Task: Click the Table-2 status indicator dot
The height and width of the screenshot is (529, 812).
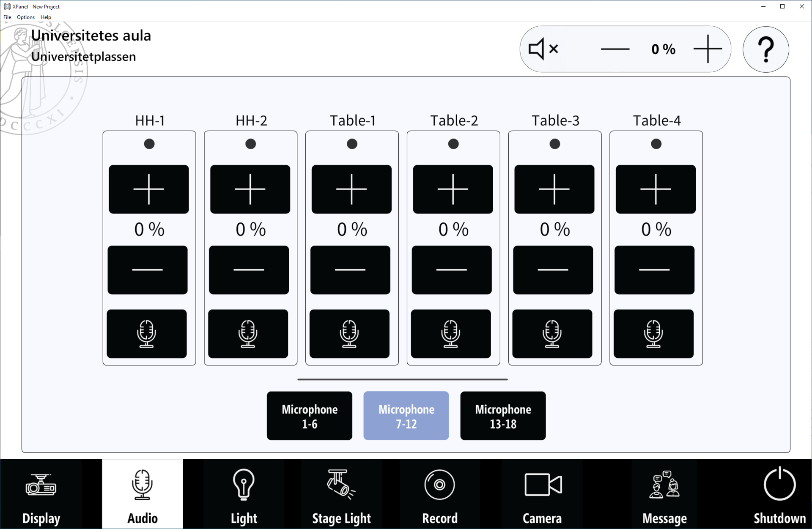Action: (453, 144)
